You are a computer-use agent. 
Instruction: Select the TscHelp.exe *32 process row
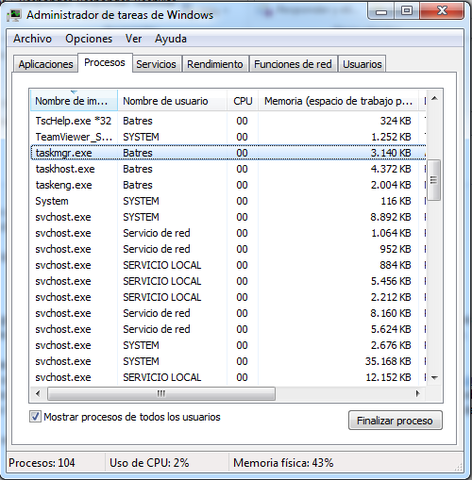[x=228, y=121]
